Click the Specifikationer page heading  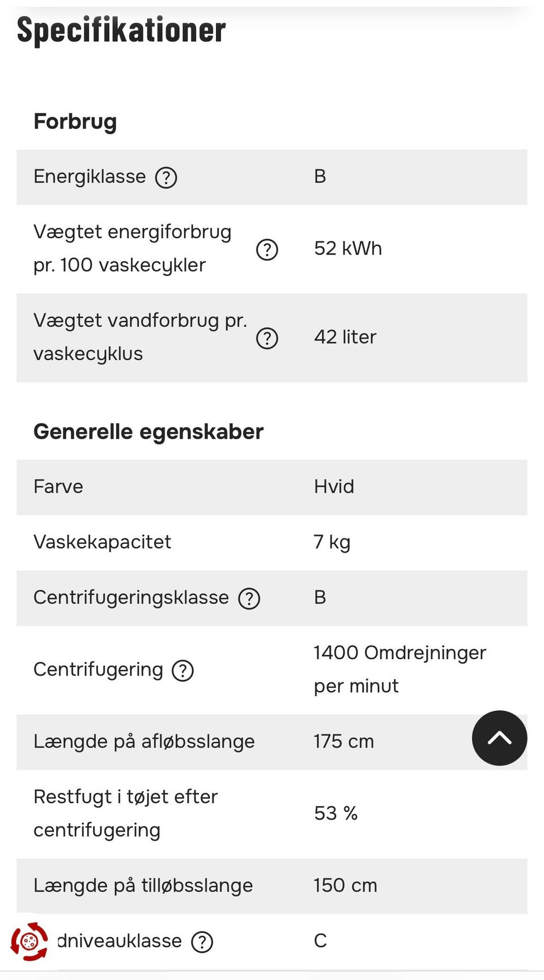(x=121, y=29)
